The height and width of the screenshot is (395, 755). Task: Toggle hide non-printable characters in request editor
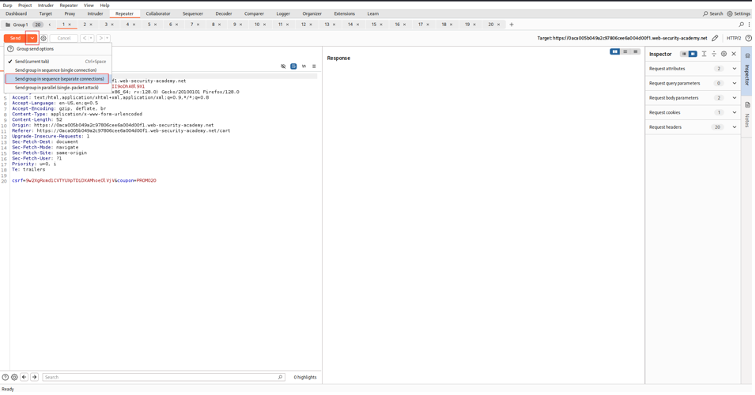(x=283, y=66)
